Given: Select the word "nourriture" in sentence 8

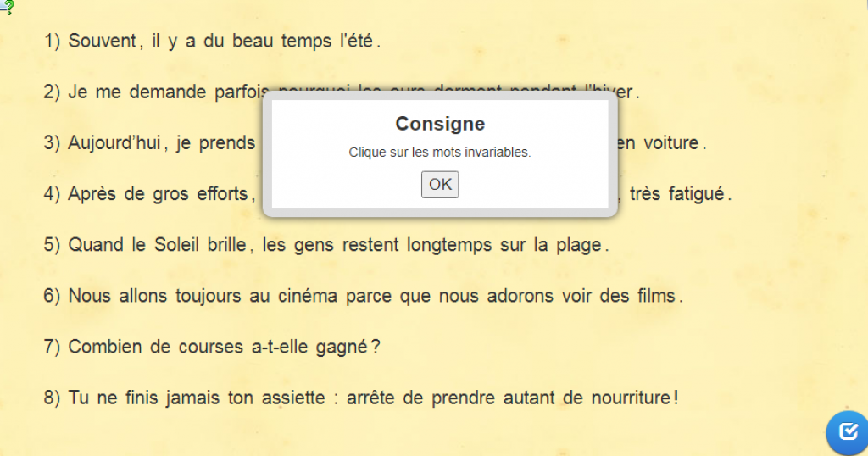Looking at the screenshot, I should point(632,398).
